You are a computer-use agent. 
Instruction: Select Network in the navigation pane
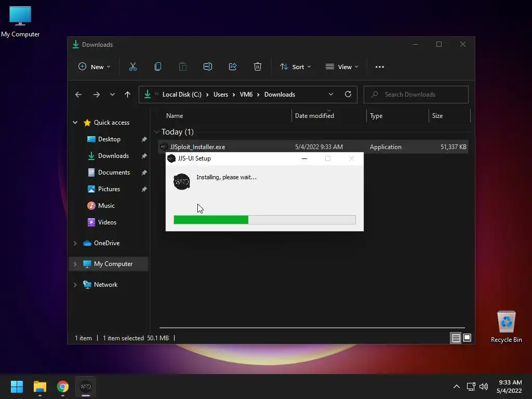(x=105, y=285)
